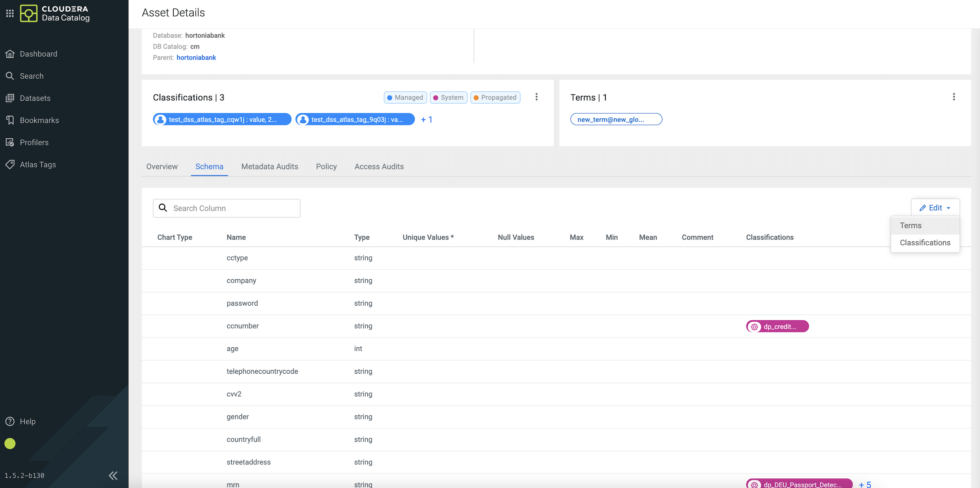Open the hortoniabank parent link
Image resolution: width=980 pixels, height=488 pixels.
(x=196, y=58)
